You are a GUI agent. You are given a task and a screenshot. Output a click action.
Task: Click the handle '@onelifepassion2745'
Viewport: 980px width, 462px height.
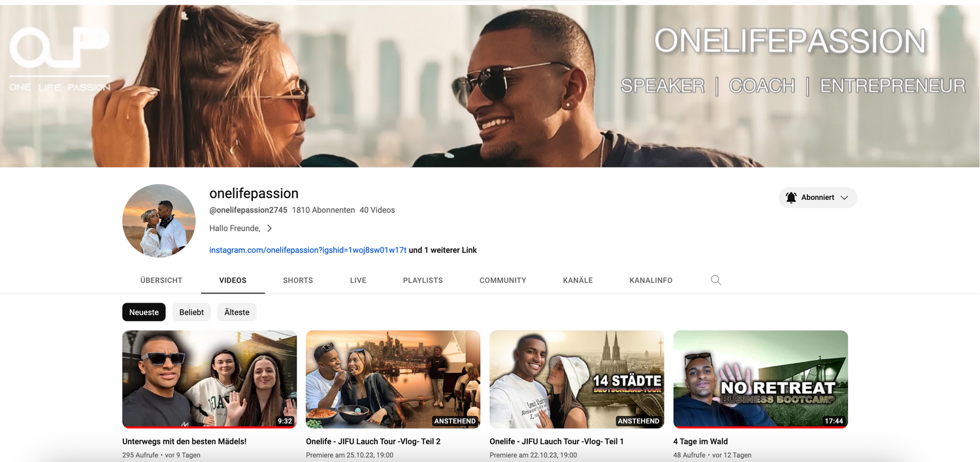point(248,210)
